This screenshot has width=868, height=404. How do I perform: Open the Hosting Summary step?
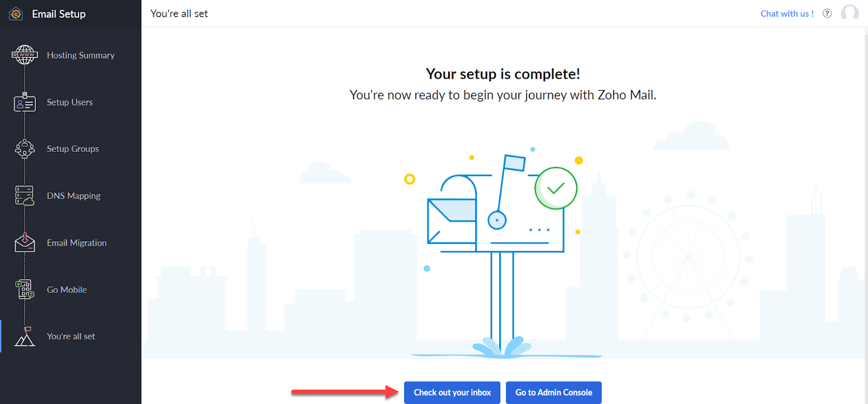coord(80,55)
